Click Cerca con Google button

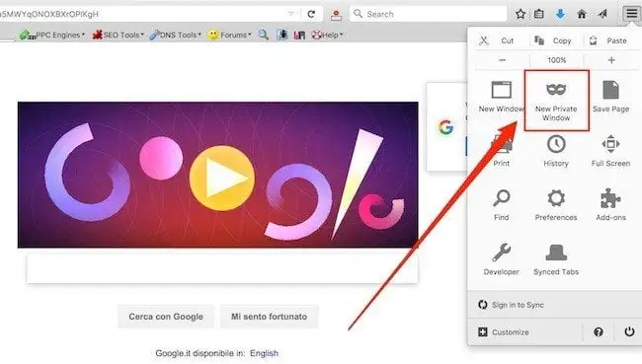point(166,317)
